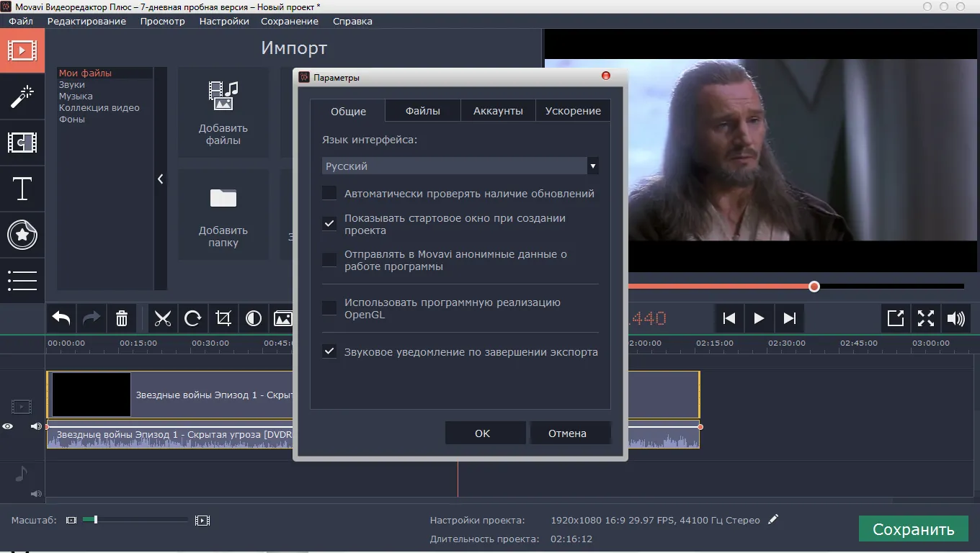Switch to the Файлы tab
The height and width of the screenshot is (553, 980).
[423, 111]
